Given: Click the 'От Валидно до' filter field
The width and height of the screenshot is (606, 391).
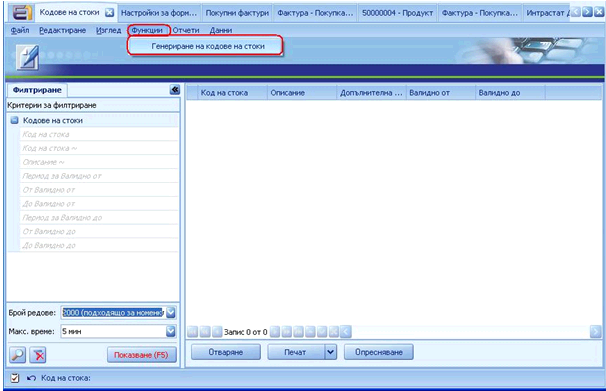Looking at the screenshot, I should coord(99,231).
